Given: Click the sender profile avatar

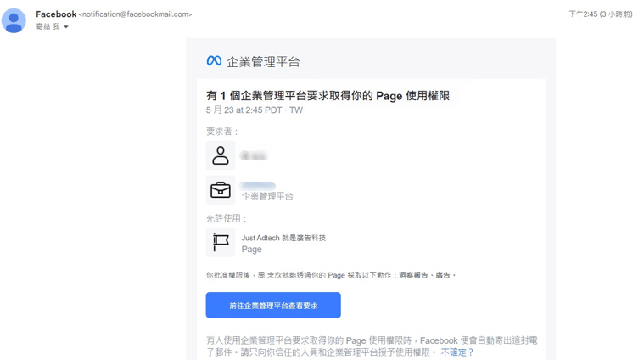Looking at the screenshot, I should (x=14, y=20).
